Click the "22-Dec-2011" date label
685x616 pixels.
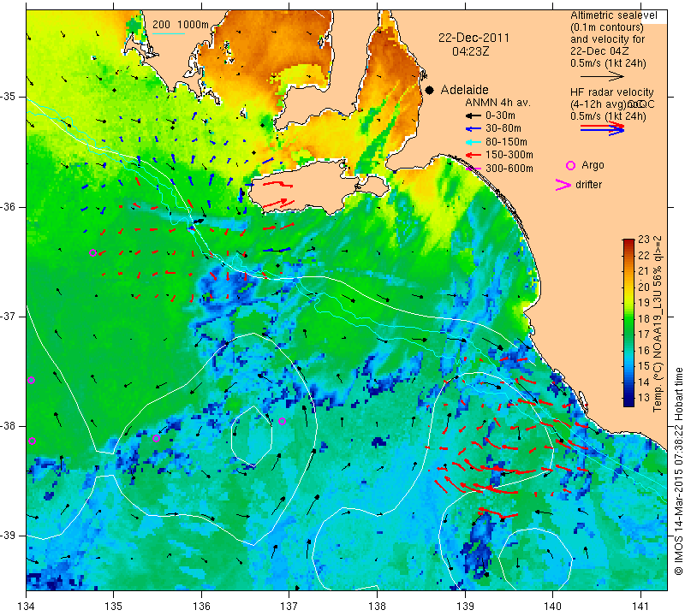[474, 38]
